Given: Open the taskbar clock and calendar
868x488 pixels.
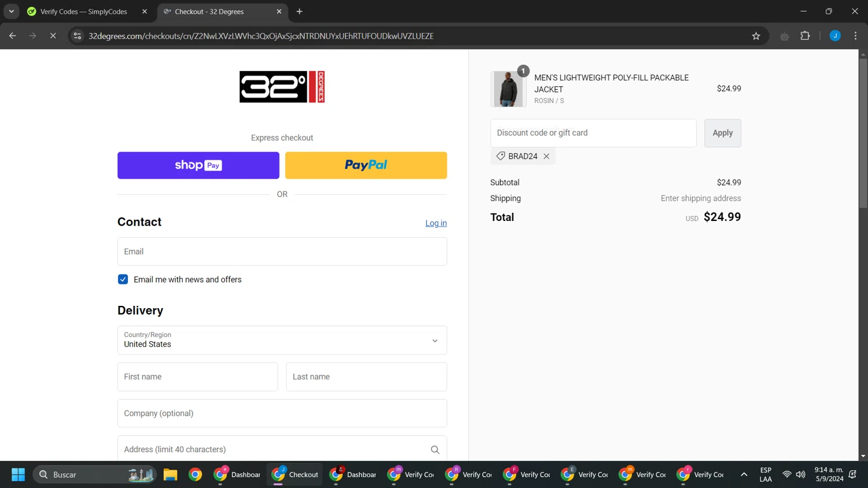Looking at the screenshot, I should click(x=829, y=475).
